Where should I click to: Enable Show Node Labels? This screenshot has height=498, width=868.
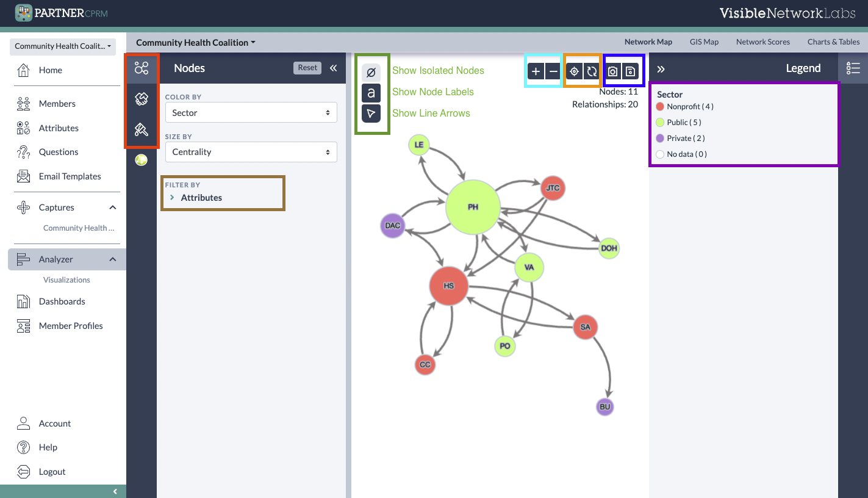tap(371, 92)
